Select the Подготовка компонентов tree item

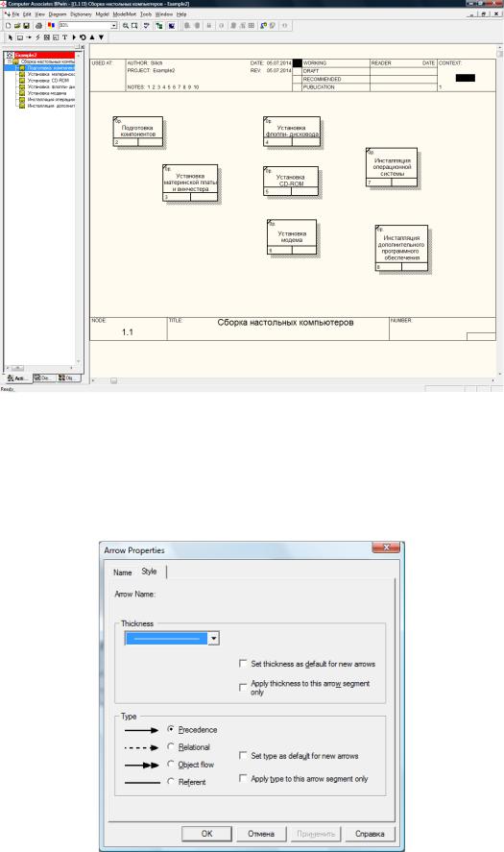(x=51, y=68)
